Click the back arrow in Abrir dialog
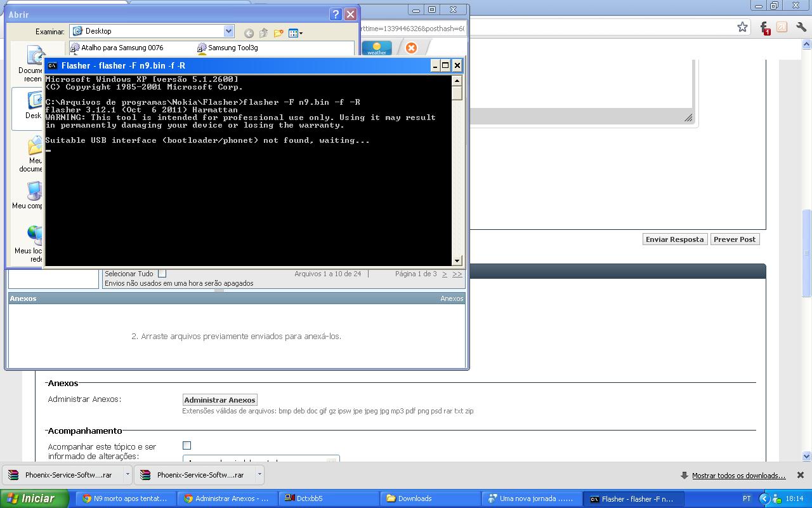Screen dimensions: 812x508 click(249, 33)
